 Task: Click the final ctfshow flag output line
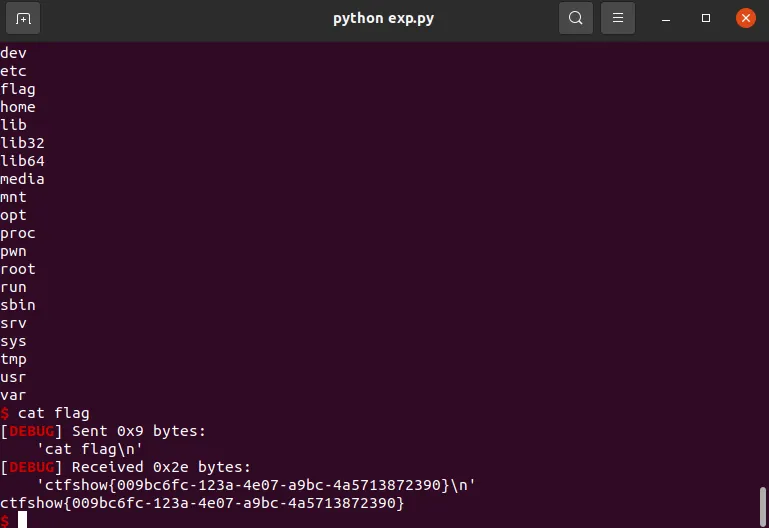click(202, 503)
